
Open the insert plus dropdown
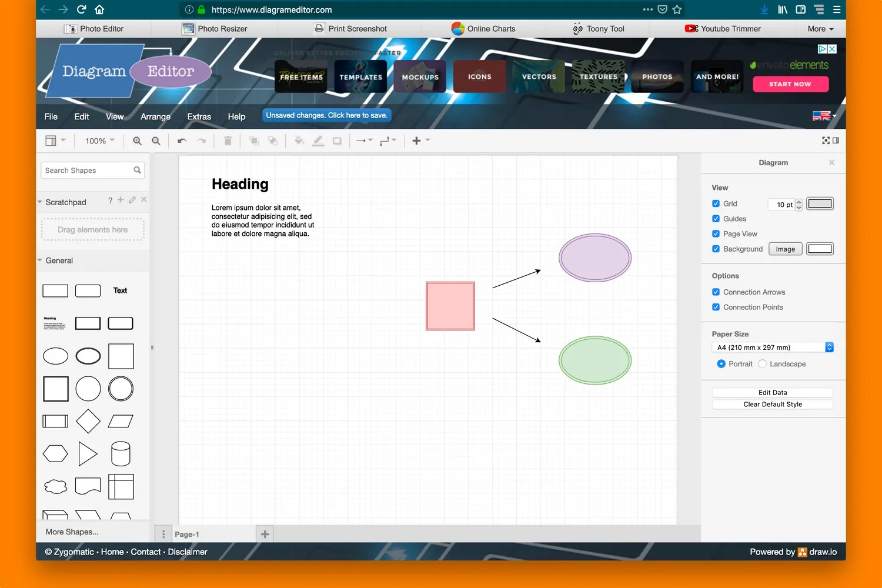421,141
